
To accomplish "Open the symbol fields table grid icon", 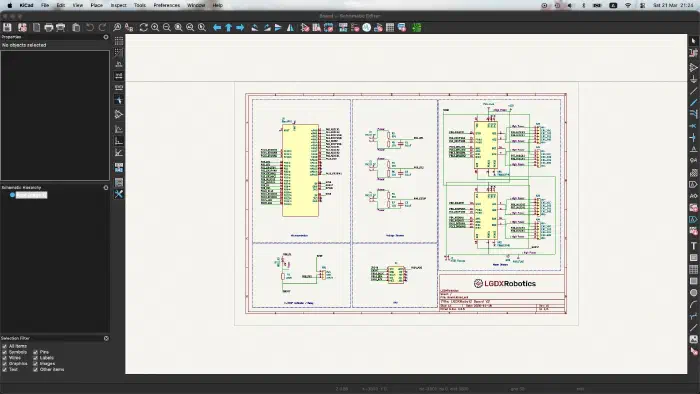I will pyautogui.click(x=390, y=28).
